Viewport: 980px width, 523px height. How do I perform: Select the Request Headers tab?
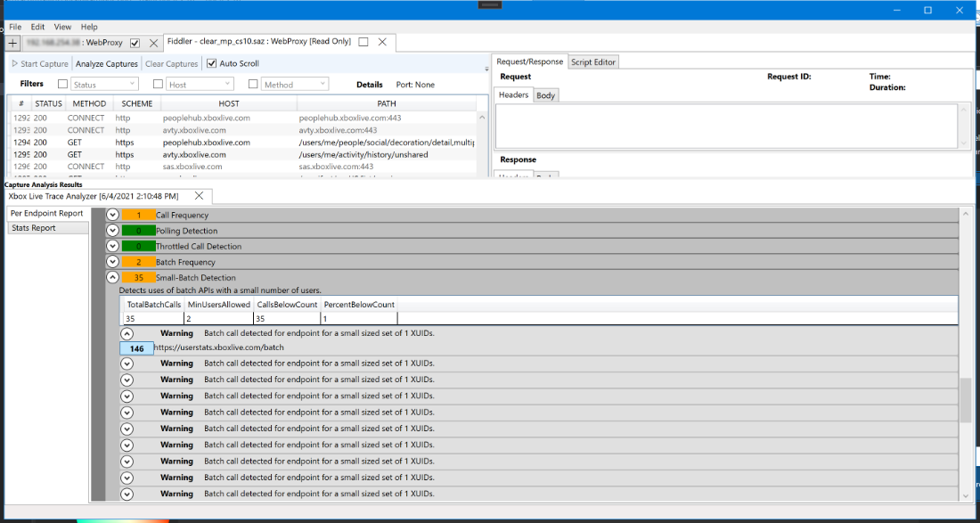(514, 95)
